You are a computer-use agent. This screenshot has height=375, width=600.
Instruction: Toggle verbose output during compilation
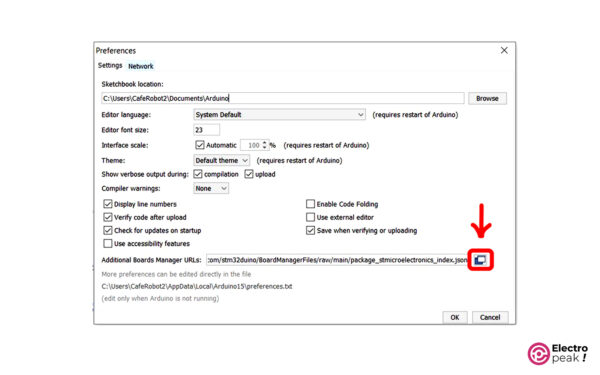(x=198, y=174)
